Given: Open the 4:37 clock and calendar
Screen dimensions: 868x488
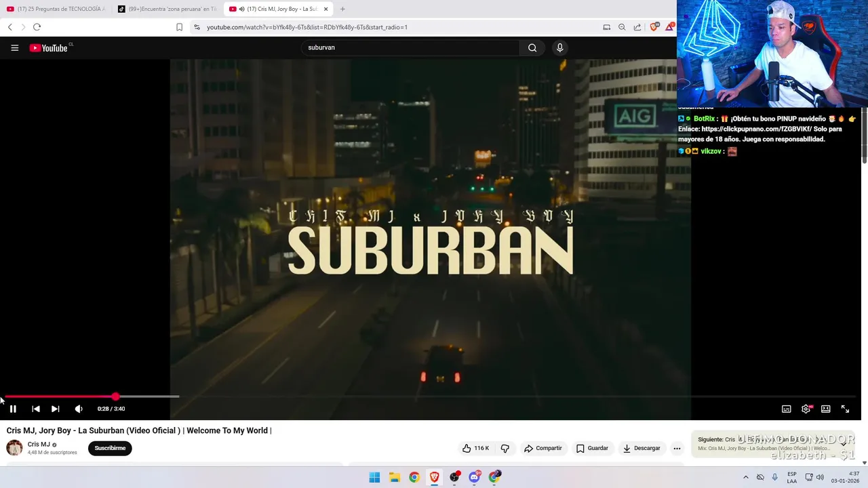Looking at the screenshot, I should pos(846,477).
